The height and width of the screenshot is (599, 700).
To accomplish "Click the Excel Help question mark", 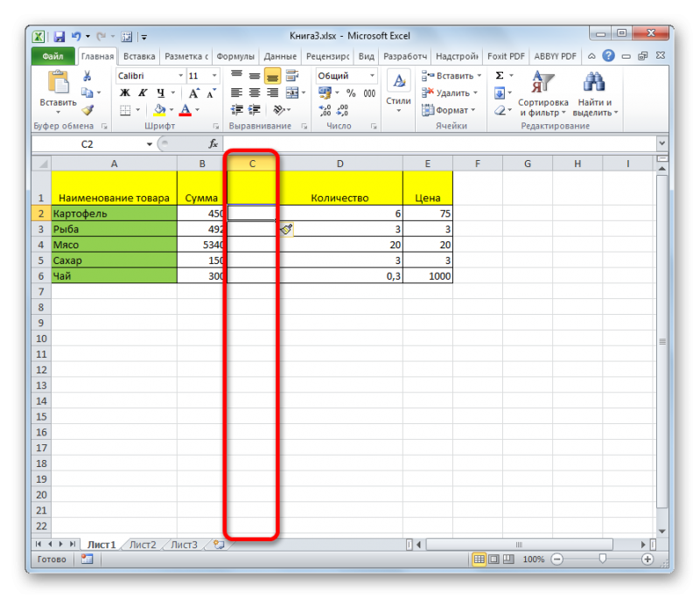I will coord(608,56).
